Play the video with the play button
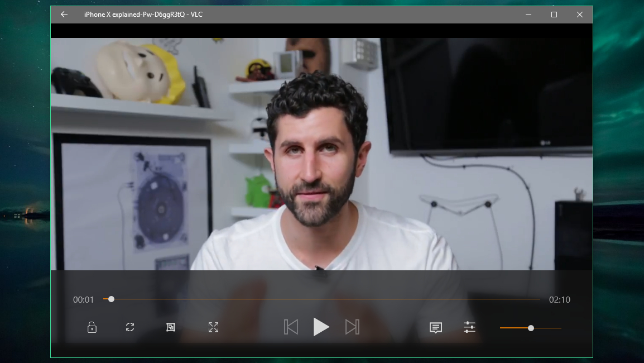Viewport: 644px width, 363px height. click(321, 327)
